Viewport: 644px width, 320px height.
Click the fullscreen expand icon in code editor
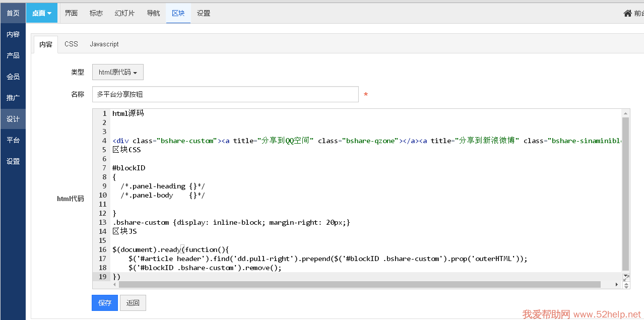626,277
